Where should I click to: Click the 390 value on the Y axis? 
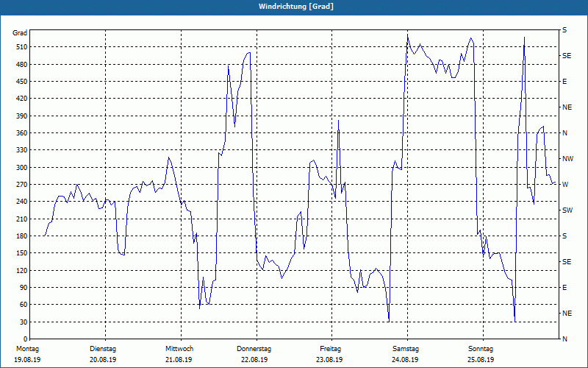coord(22,116)
